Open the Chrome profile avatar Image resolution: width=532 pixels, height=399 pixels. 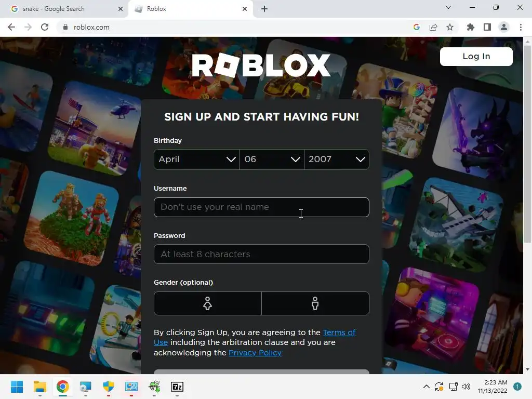(504, 27)
